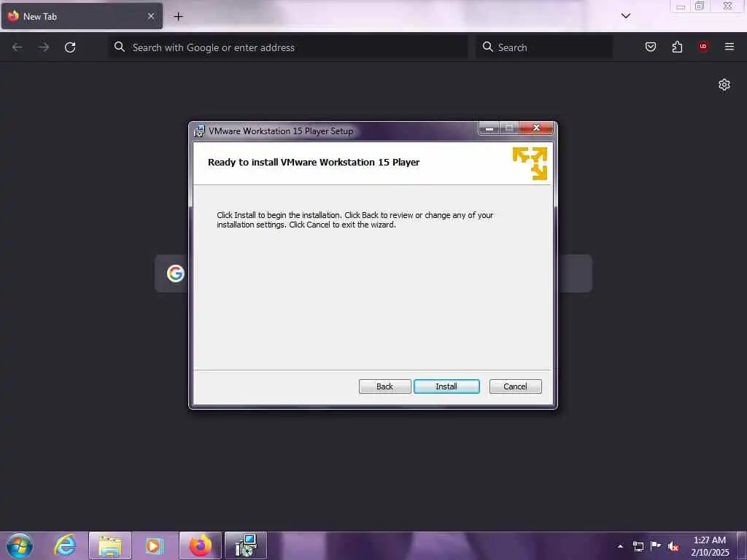
Task: Focus the Firefox address bar
Action: [288, 47]
